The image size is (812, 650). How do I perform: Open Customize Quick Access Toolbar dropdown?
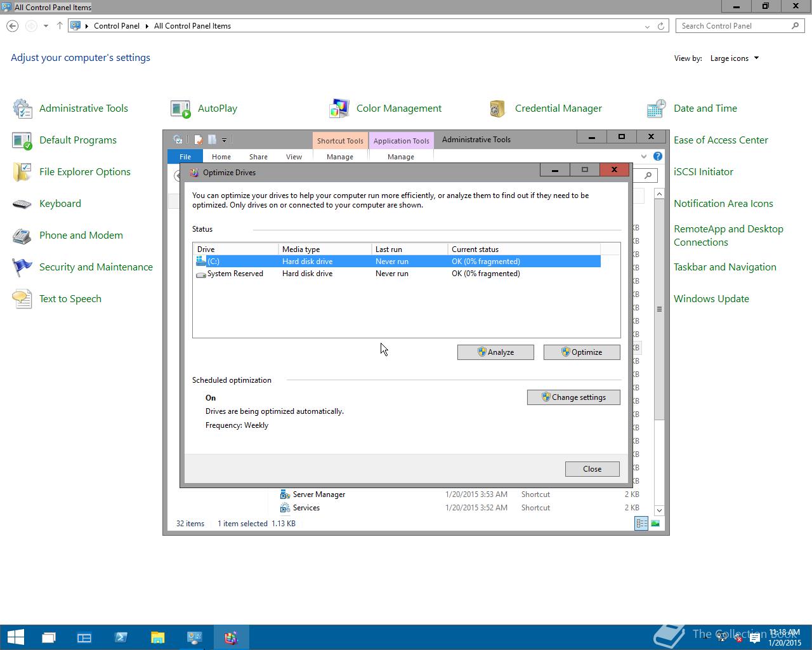click(x=224, y=140)
